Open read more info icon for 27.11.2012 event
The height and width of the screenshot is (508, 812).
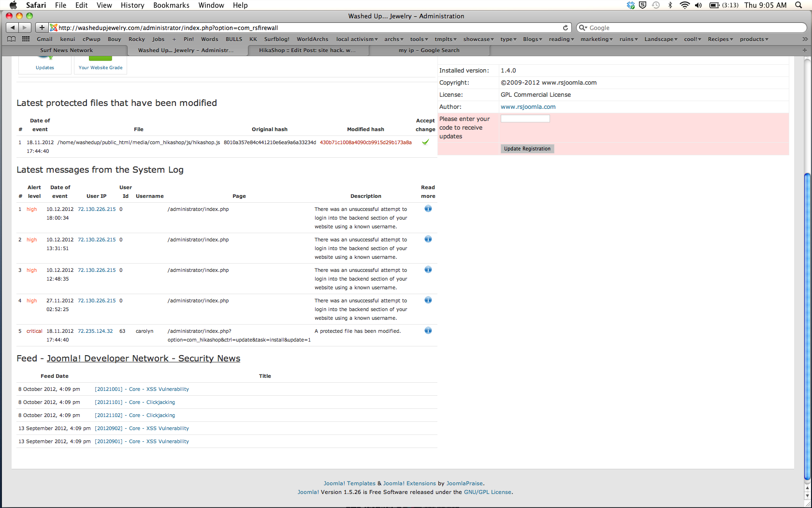coord(428,300)
